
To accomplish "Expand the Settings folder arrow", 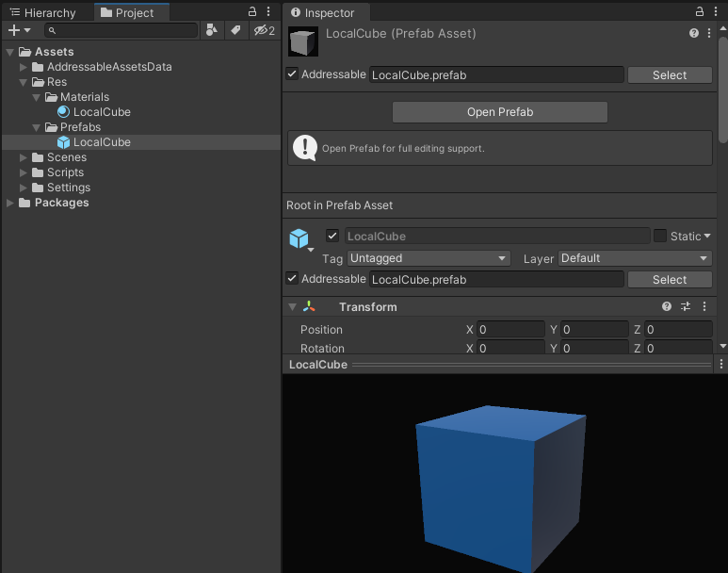I will (23, 188).
